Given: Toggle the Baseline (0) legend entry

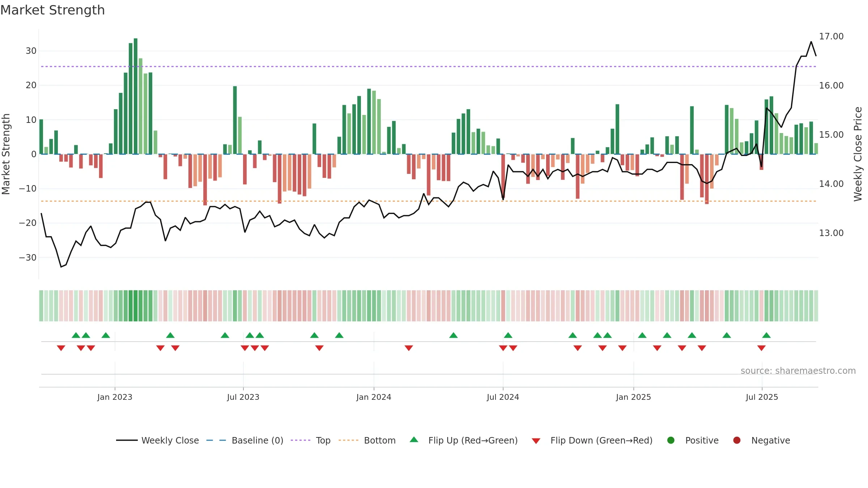Looking at the screenshot, I should pyautogui.click(x=244, y=440).
